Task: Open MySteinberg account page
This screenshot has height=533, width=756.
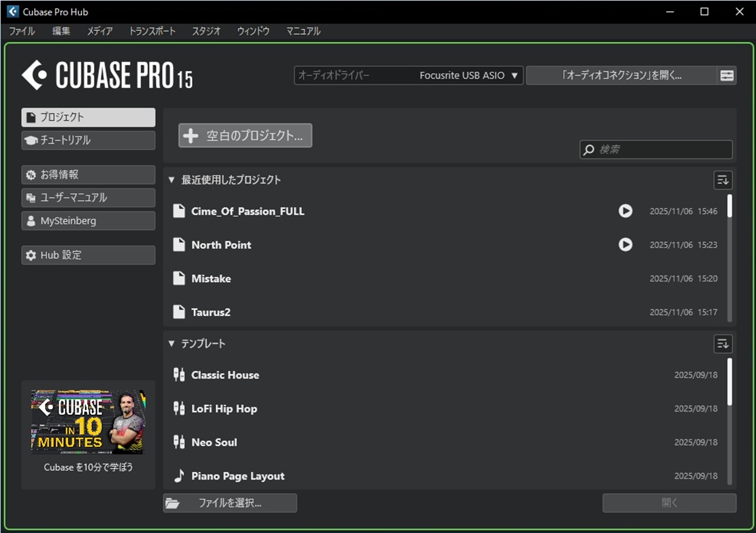Action: 88,221
